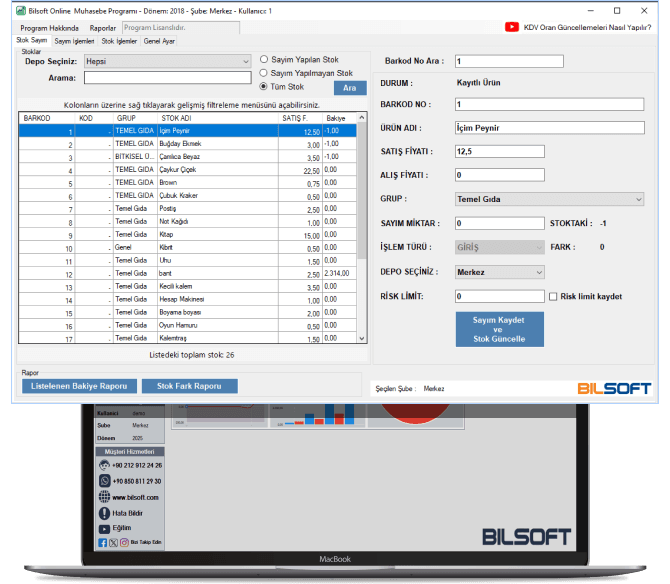Click the Eğitim video icon
This screenshot has height=584, width=670.
(x=104, y=529)
